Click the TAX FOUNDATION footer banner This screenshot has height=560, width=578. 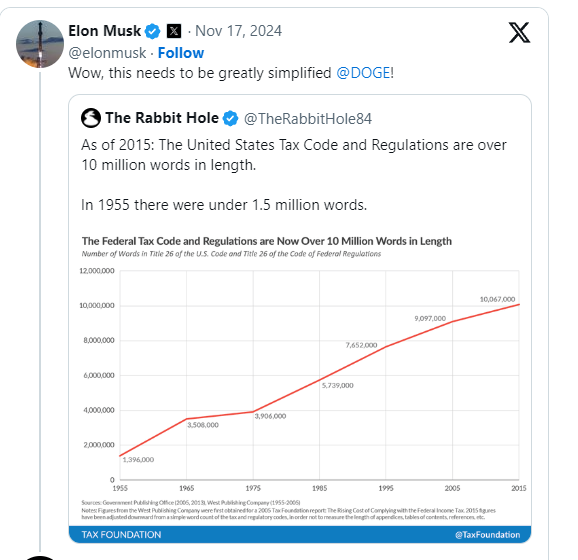[x=300, y=535]
